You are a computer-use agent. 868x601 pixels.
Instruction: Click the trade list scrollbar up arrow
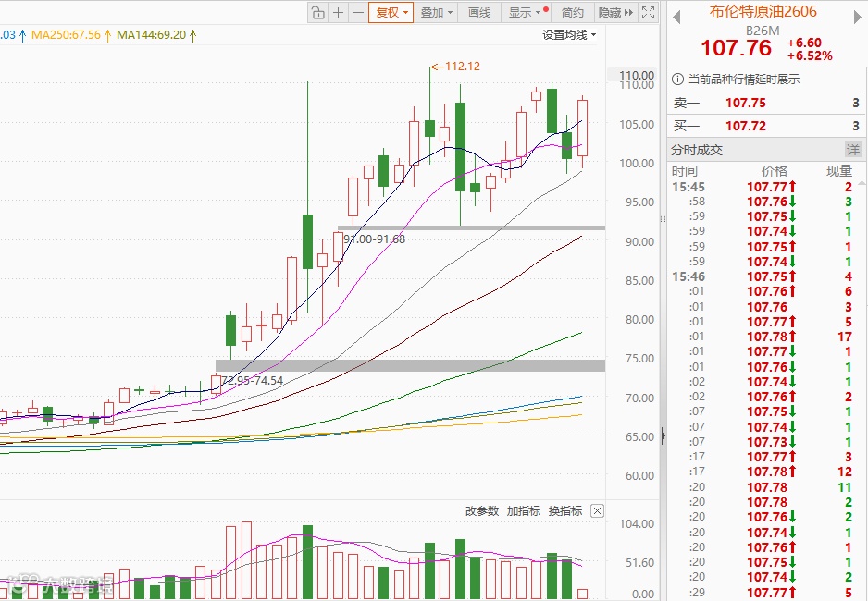861,183
